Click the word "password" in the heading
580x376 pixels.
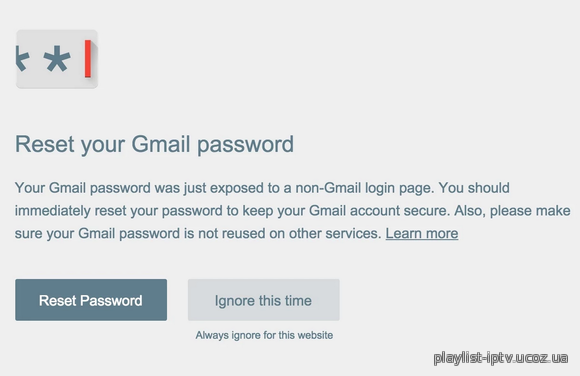click(x=246, y=145)
